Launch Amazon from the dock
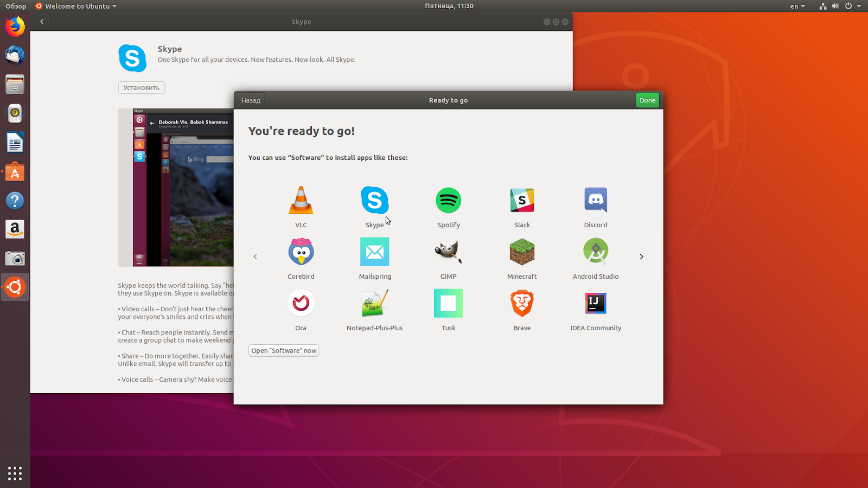Screen dimensions: 868x488 (15, 229)
